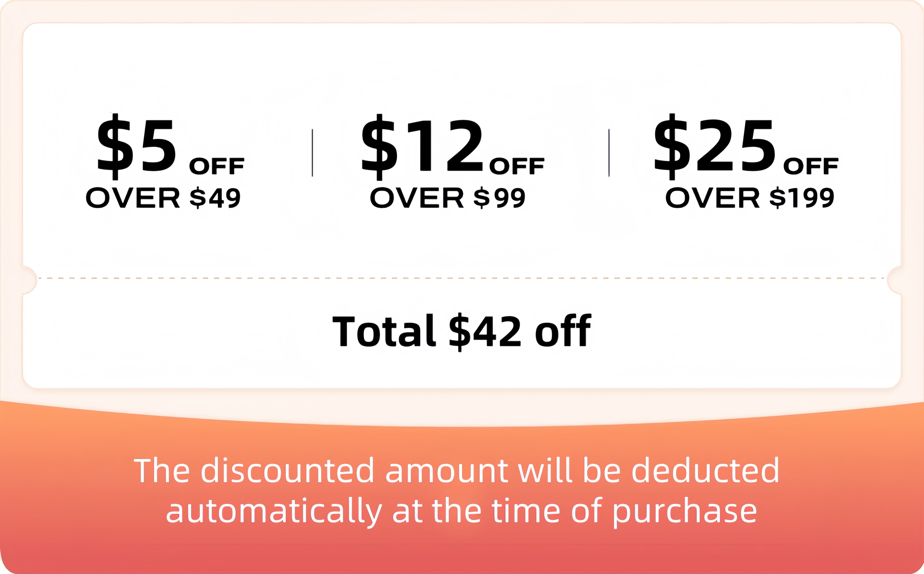Click the OFF label beside $12
The height and width of the screenshot is (574, 924).
tap(517, 166)
